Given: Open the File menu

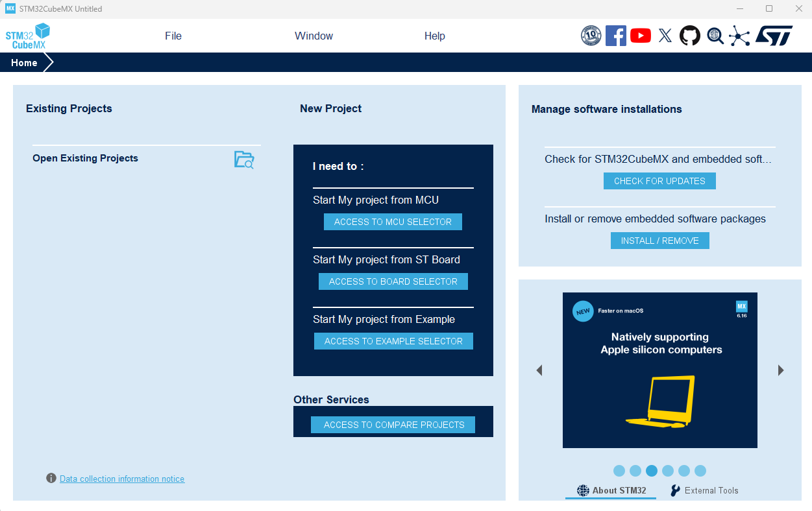Looking at the screenshot, I should [173, 36].
